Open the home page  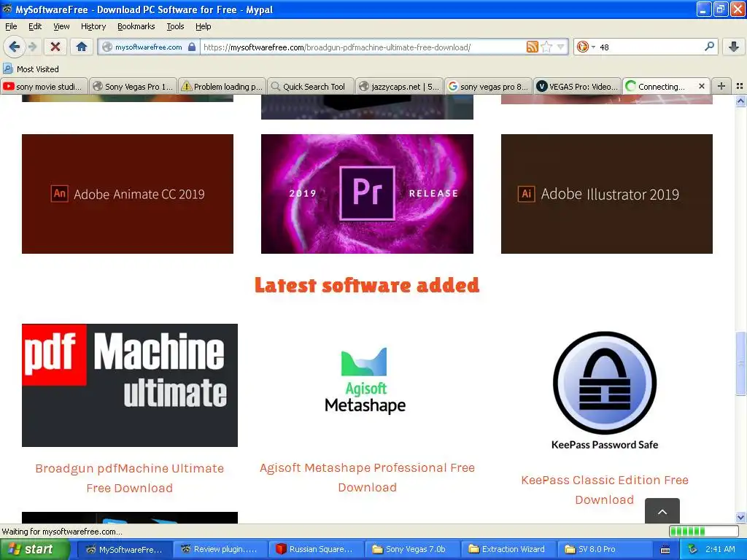point(82,47)
